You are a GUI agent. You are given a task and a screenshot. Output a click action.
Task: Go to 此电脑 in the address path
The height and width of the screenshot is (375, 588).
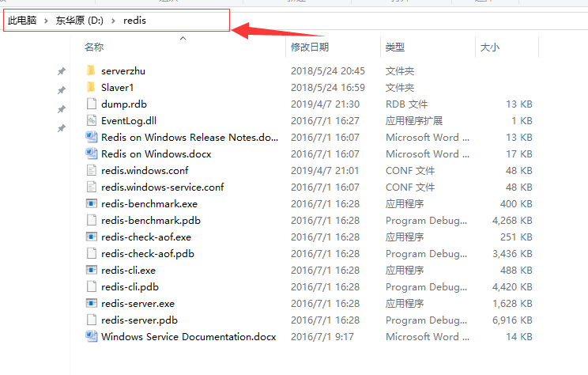(22, 21)
